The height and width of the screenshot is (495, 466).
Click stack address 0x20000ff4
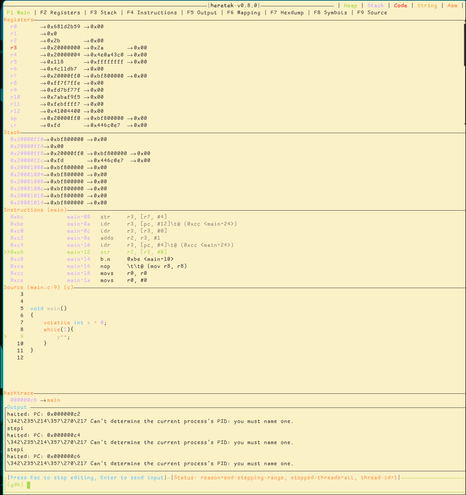point(27,146)
